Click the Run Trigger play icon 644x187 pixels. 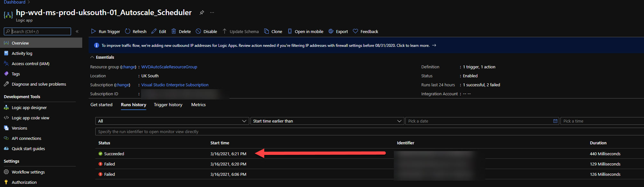(93, 31)
